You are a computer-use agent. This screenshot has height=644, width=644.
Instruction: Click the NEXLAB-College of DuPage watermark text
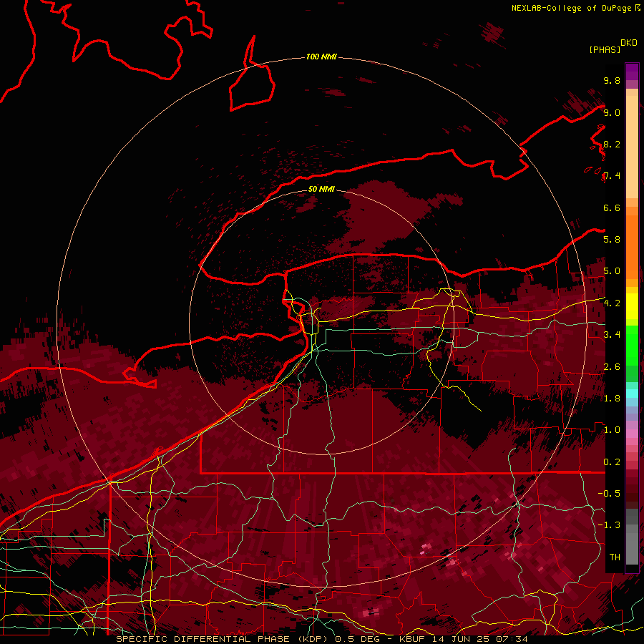(571, 8)
